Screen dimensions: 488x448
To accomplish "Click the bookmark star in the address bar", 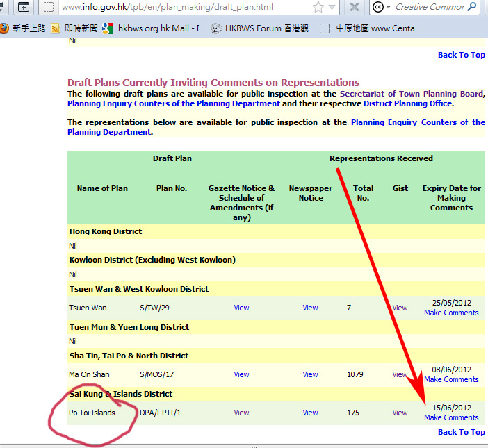I will coord(318,8).
